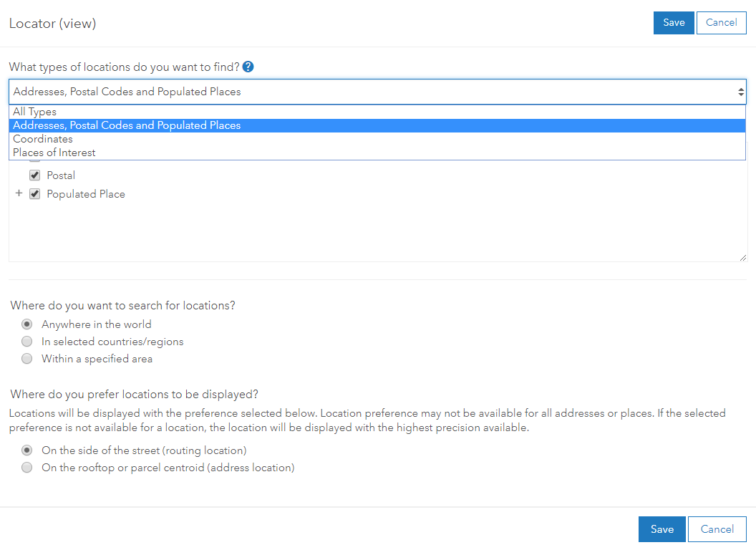Image resolution: width=756 pixels, height=550 pixels.
Task: Toggle the Populated Place checkbox
Action: tap(34, 194)
